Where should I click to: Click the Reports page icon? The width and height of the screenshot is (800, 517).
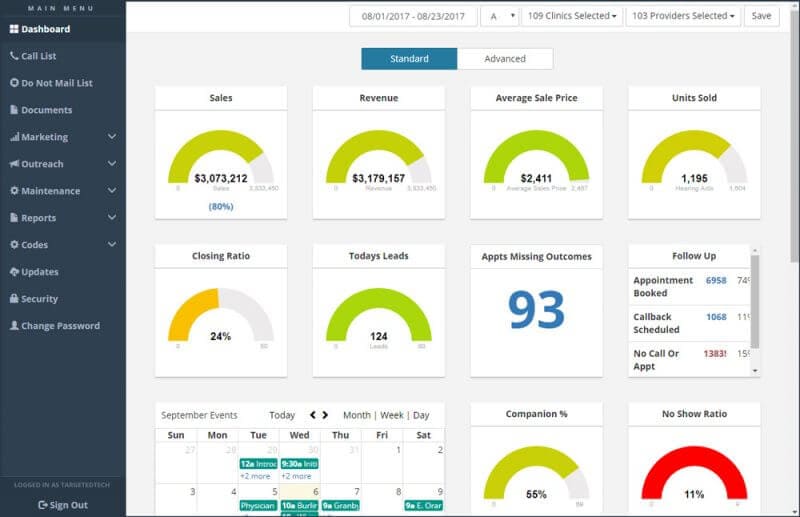click(x=14, y=217)
